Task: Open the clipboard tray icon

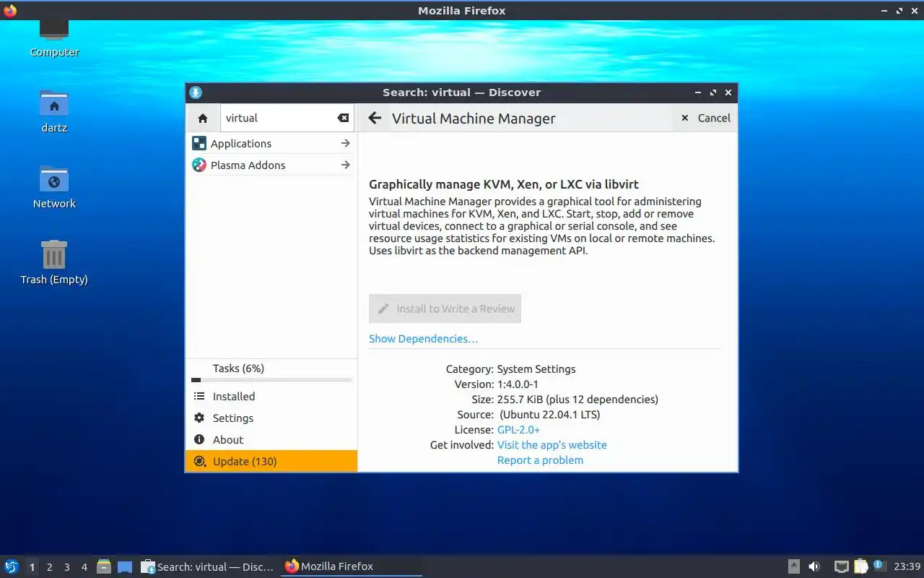Action: [861, 566]
